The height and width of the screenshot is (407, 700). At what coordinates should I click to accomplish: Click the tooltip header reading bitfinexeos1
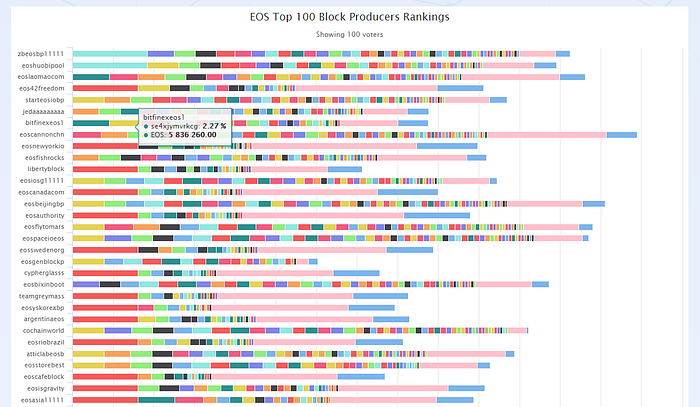click(x=164, y=117)
